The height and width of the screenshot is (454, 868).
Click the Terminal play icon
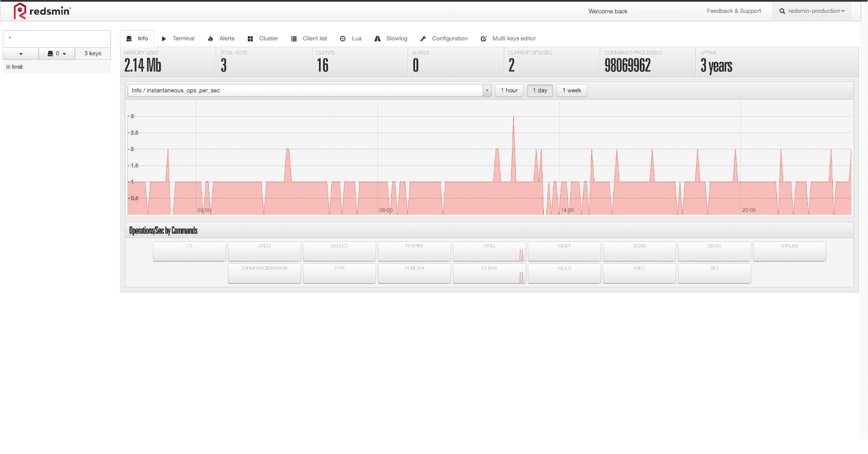click(x=164, y=39)
